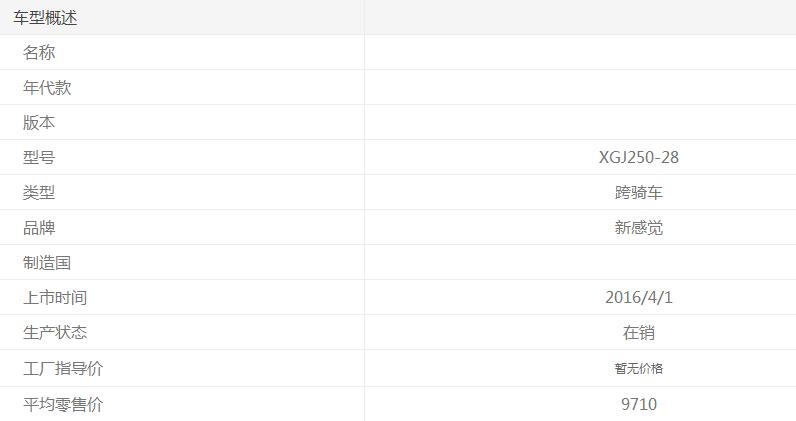Viewport: 796px width, 421px height.
Task: Select the 制造国 row label
Action: click(47, 263)
